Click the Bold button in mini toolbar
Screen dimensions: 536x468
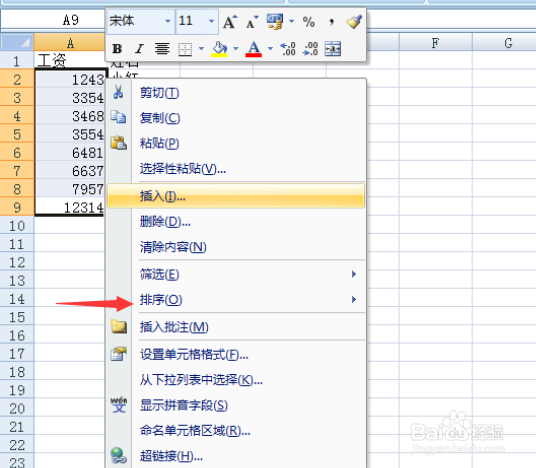click(x=117, y=49)
